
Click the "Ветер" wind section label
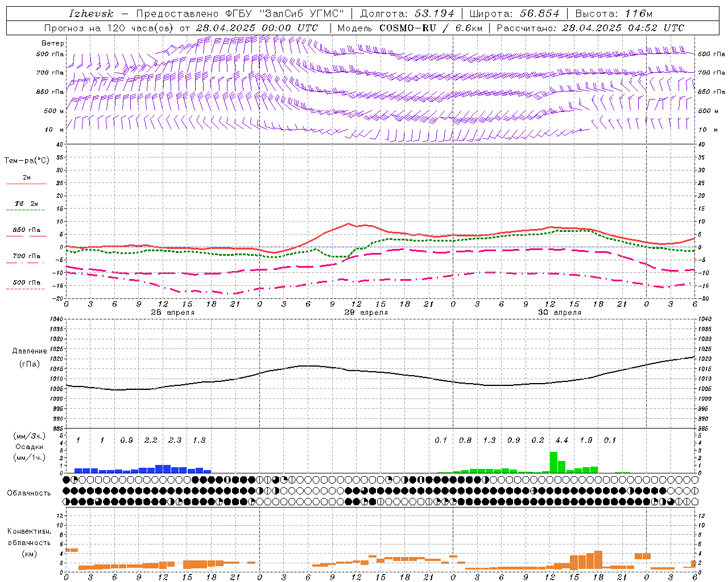[53, 43]
